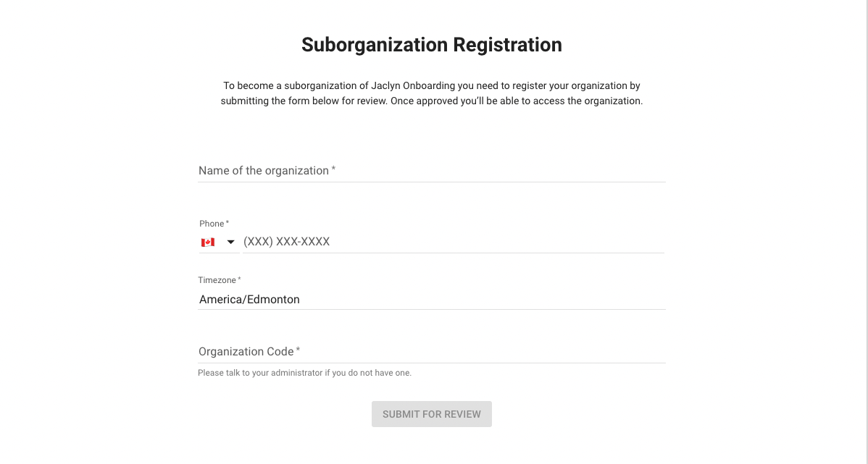Open the America/Edmonton timezone selector
This screenshot has width=868, height=464.
[432, 299]
